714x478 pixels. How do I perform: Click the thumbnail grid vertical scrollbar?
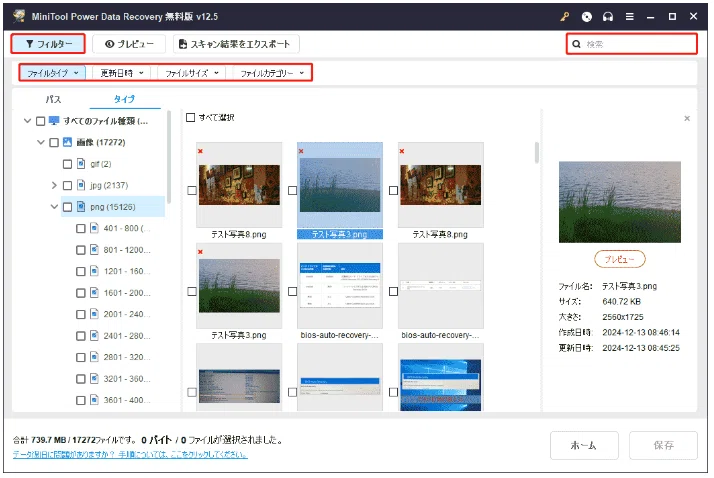(x=536, y=153)
